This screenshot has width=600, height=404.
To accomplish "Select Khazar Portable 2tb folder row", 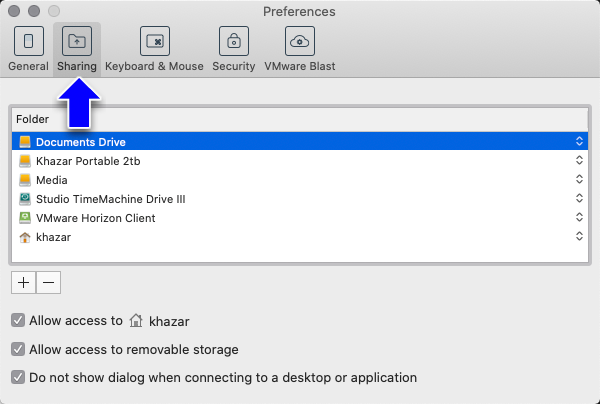I will click(300, 161).
